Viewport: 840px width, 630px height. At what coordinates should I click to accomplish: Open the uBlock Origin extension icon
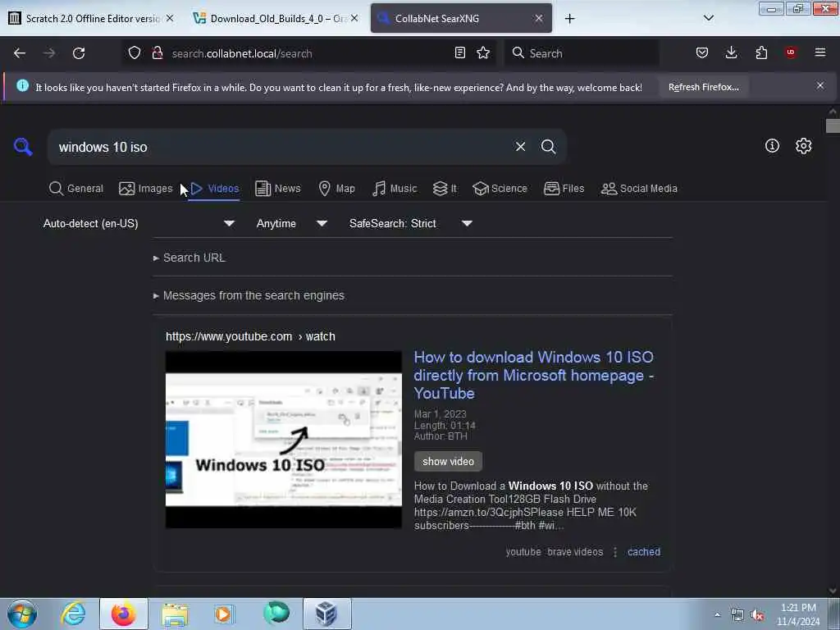pos(791,52)
